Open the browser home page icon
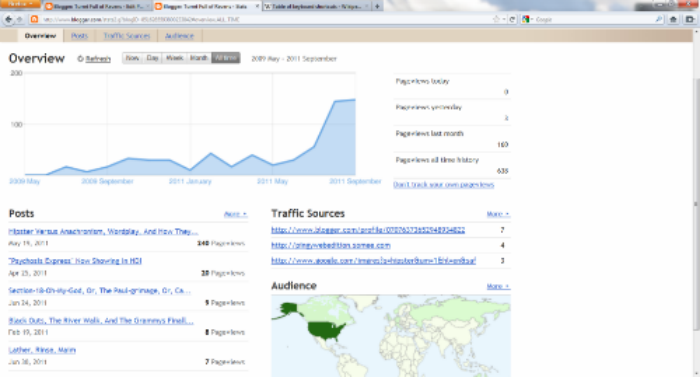Image resolution: width=700 pixels, height=377 pixels. tap(673, 19)
